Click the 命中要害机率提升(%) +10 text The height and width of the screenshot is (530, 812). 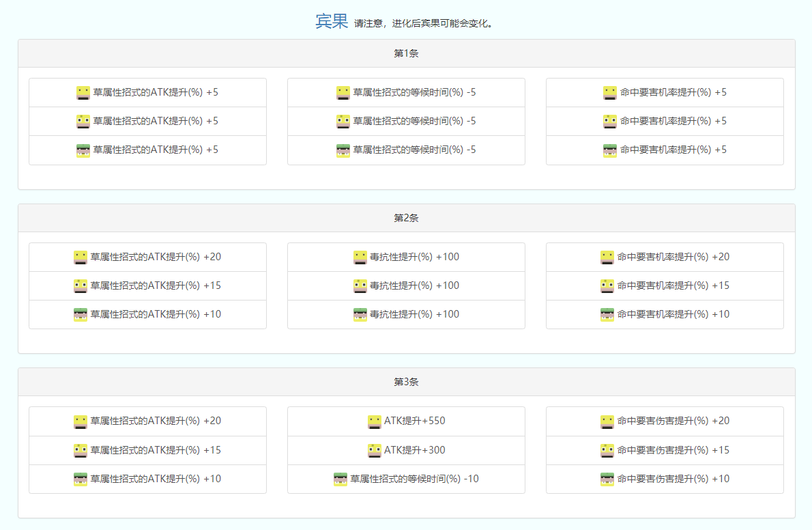click(x=673, y=314)
